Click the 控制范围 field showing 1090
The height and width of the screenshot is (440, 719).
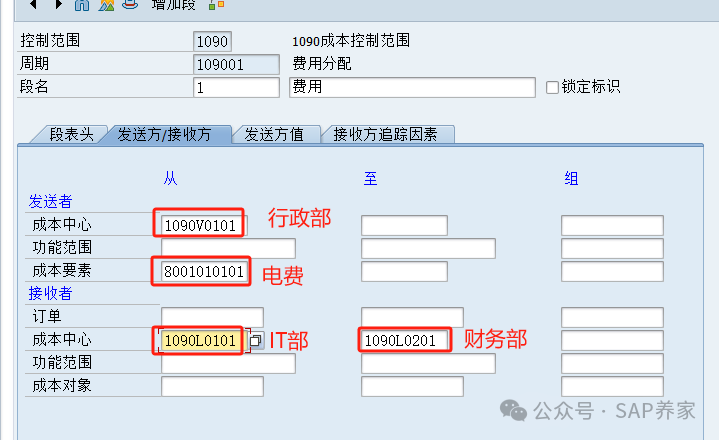click(212, 42)
